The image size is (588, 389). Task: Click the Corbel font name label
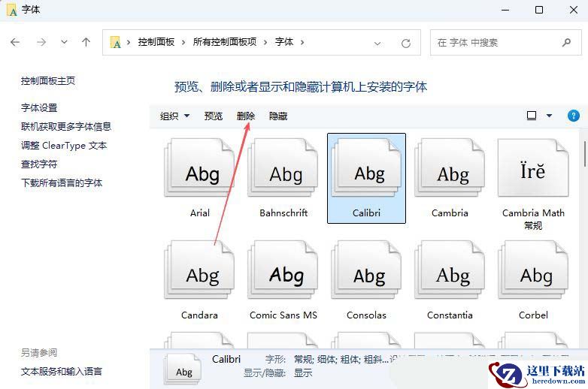click(533, 315)
